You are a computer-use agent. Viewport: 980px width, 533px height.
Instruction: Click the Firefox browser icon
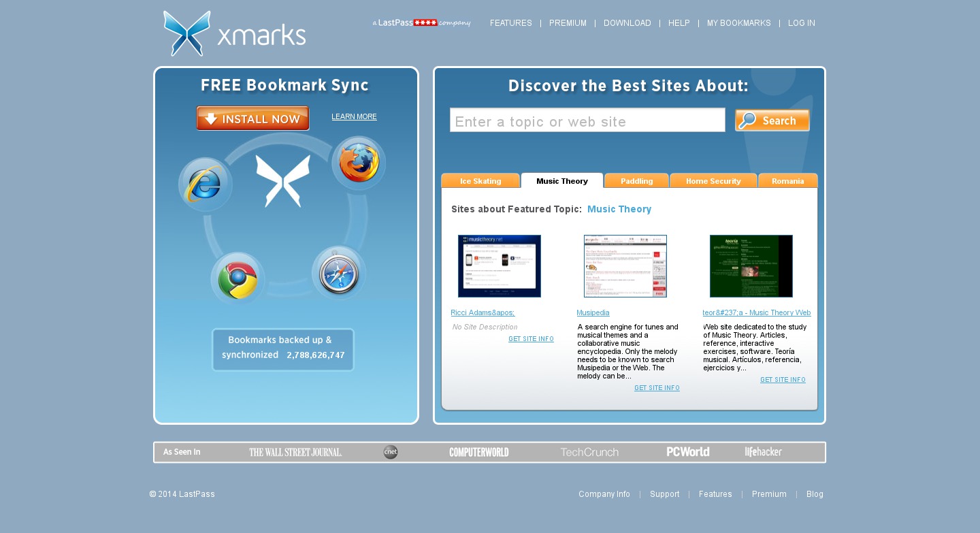pyautogui.click(x=359, y=163)
